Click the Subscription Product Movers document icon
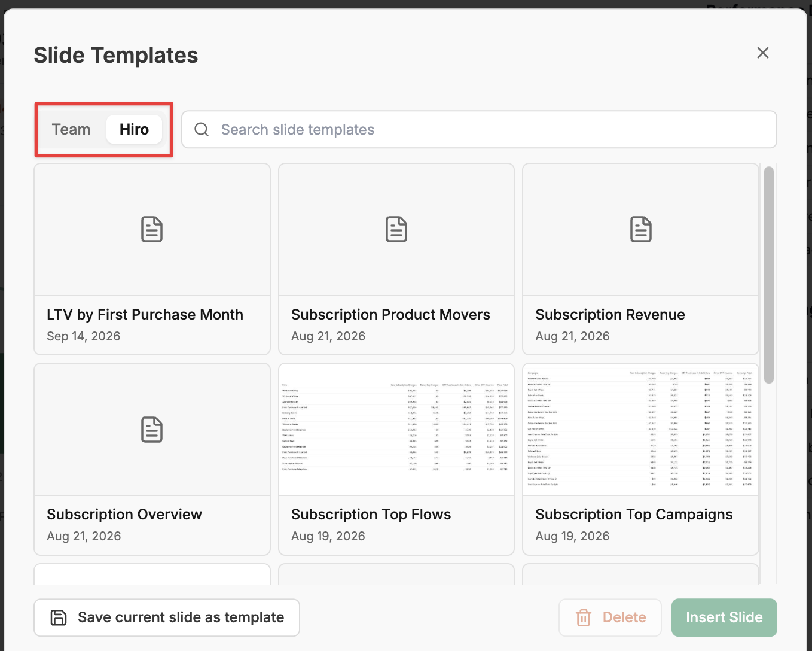The height and width of the screenshot is (651, 812). (x=396, y=229)
